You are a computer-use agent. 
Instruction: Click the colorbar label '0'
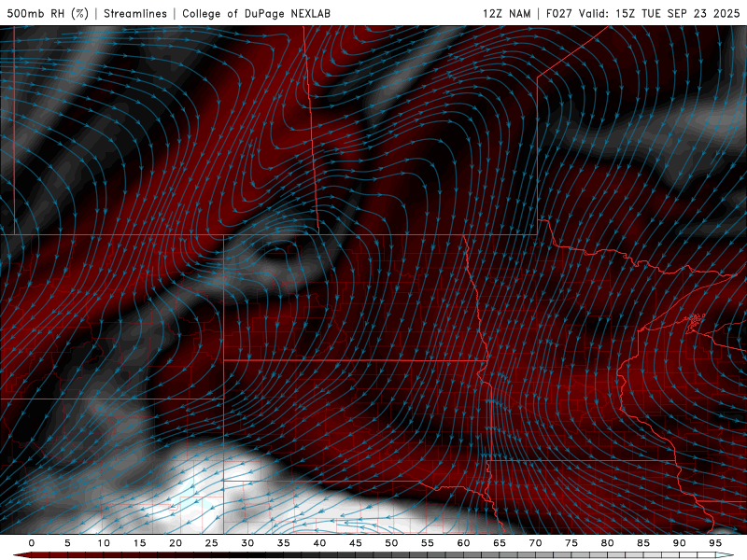[x=32, y=543]
